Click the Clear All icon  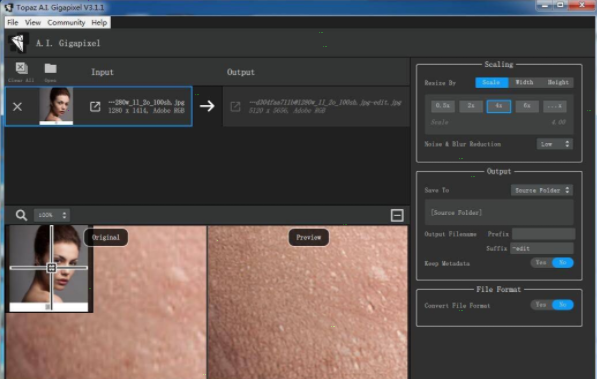(x=21, y=68)
